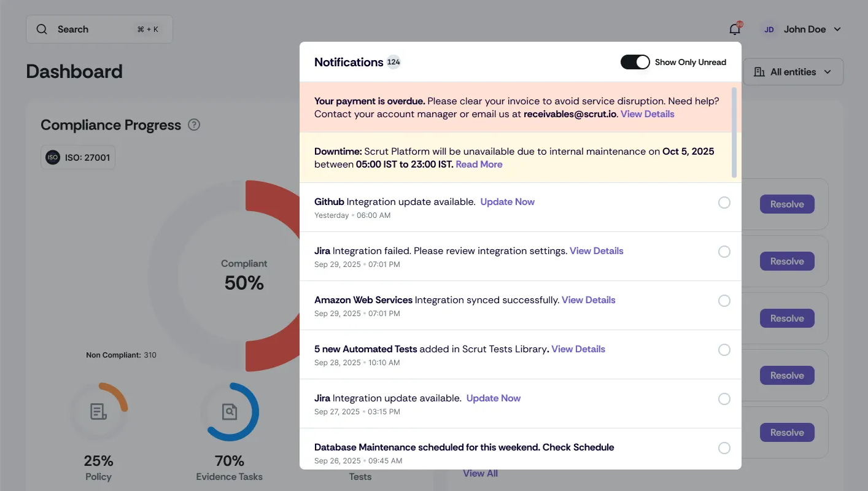Image resolution: width=868 pixels, height=491 pixels.
Task: Expand the John Doe account menu
Action: 837,29
